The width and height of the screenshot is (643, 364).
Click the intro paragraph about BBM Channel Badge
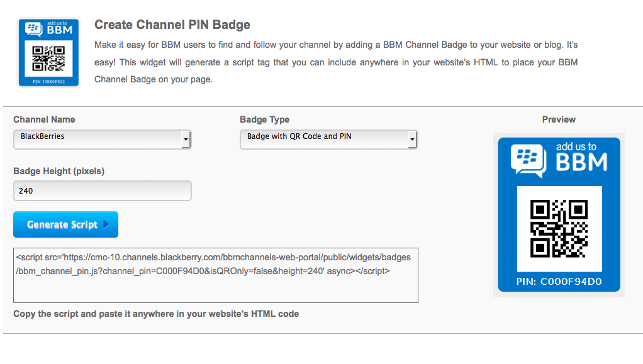tap(336, 62)
